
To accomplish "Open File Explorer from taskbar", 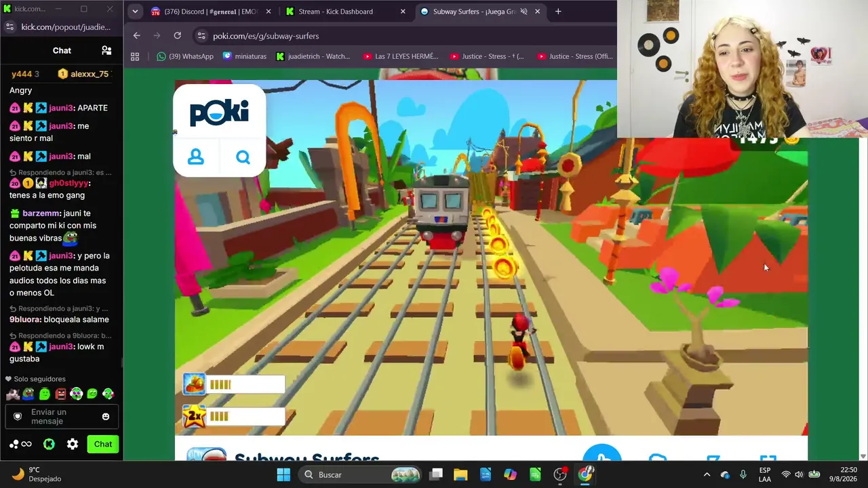I will [460, 474].
